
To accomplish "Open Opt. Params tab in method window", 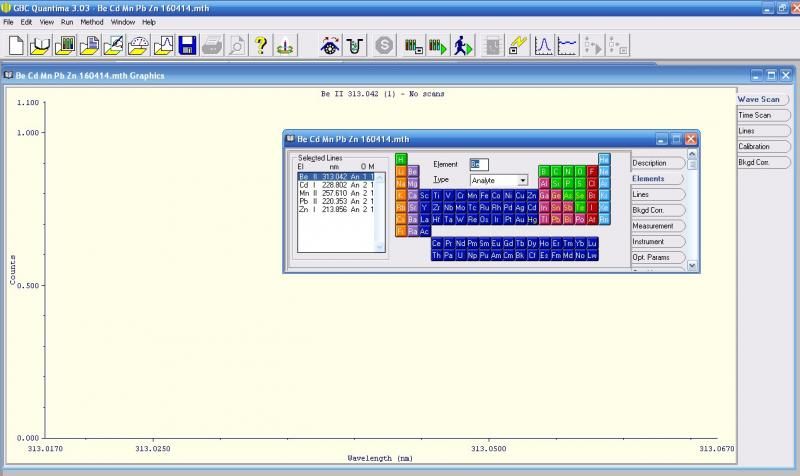I will tap(657, 258).
